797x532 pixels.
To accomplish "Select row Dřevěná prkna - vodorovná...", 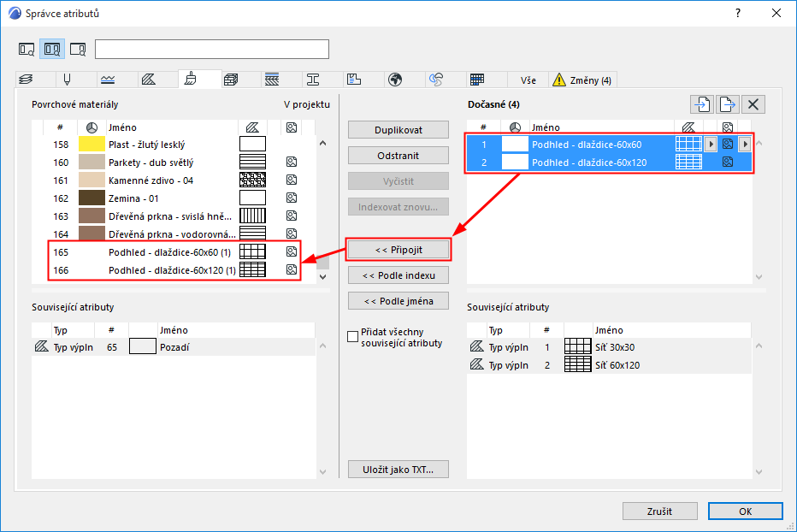I will 174,234.
